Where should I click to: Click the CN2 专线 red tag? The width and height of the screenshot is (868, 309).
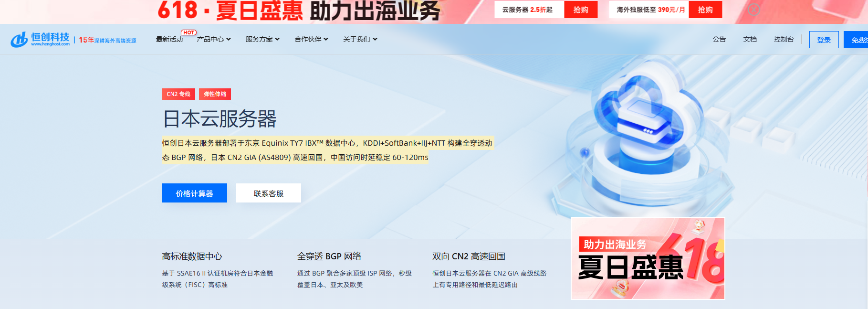coord(178,94)
